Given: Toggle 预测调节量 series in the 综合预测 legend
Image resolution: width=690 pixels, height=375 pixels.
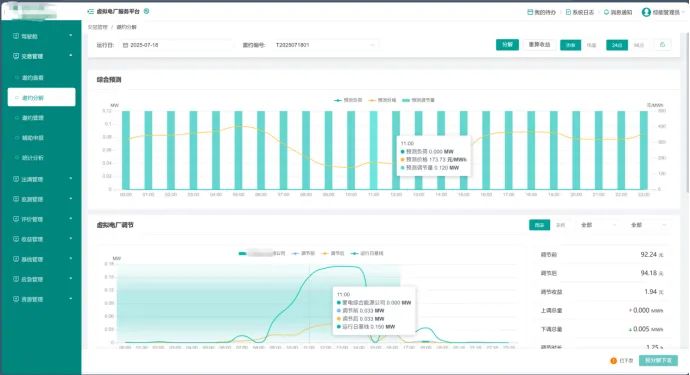Looking at the screenshot, I should coord(418,100).
